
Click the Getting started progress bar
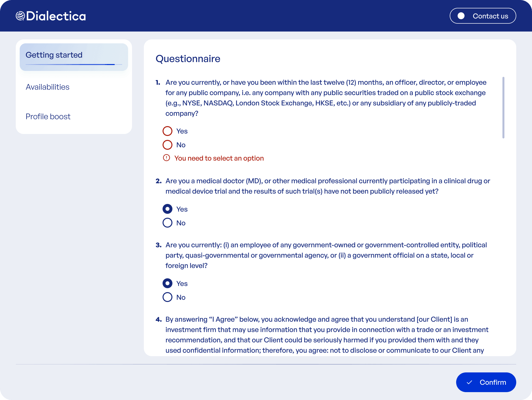[74, 65]
